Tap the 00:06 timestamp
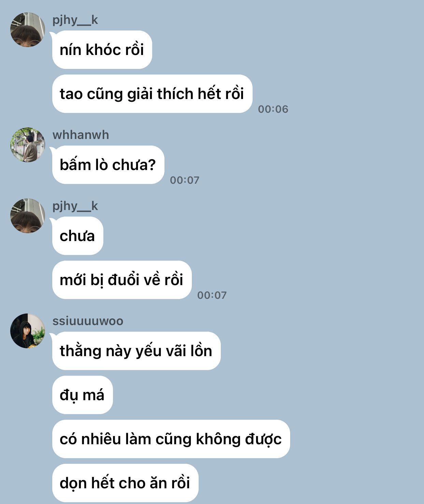The height and width of the screenshot is (504, 424). (x=273, y=109)
